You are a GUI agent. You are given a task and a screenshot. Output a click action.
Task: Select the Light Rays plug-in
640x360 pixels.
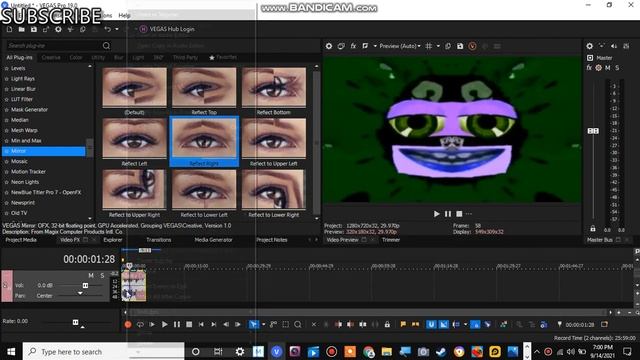tap(23, 78)
